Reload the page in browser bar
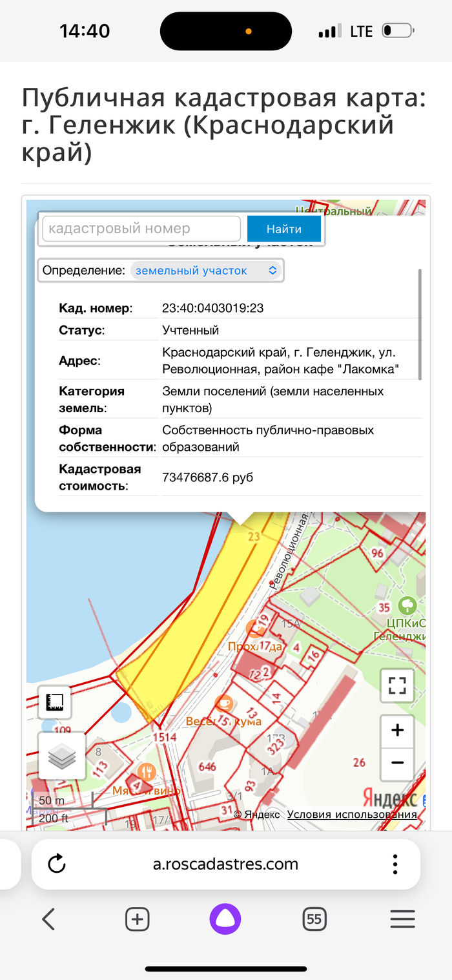 (57, 864)
